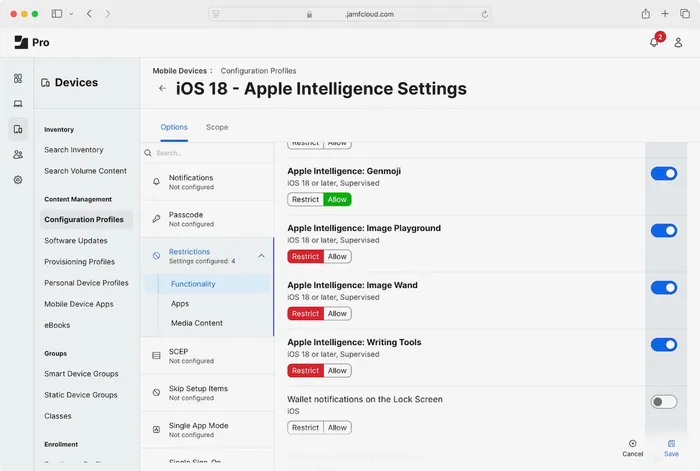
Task: Save the configuration profile
Action: click(671, 448)
